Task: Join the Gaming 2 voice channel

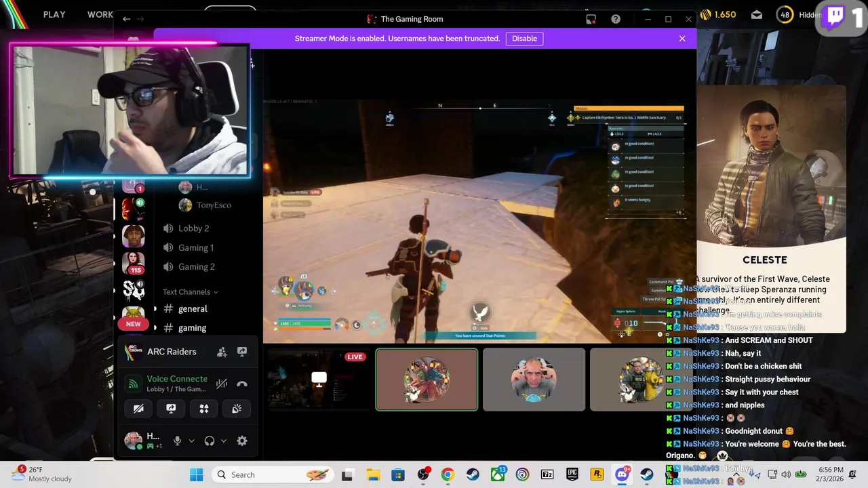Action: (x=196, y=266)
